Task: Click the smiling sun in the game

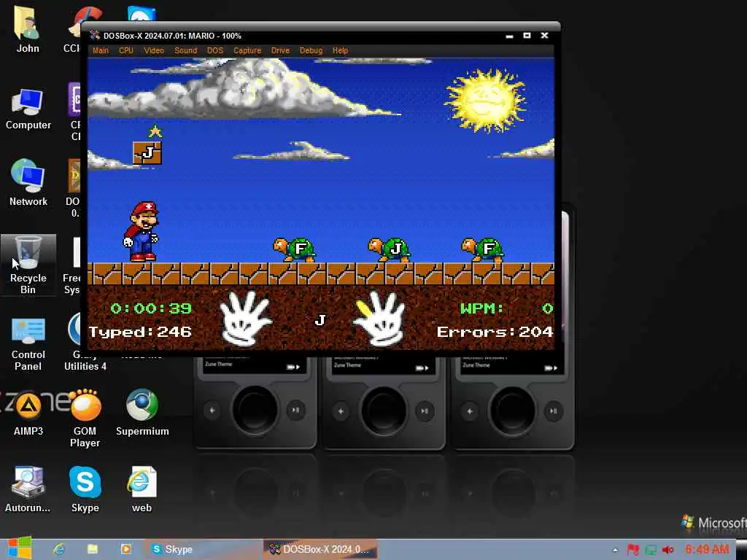Action: (485, 101)
